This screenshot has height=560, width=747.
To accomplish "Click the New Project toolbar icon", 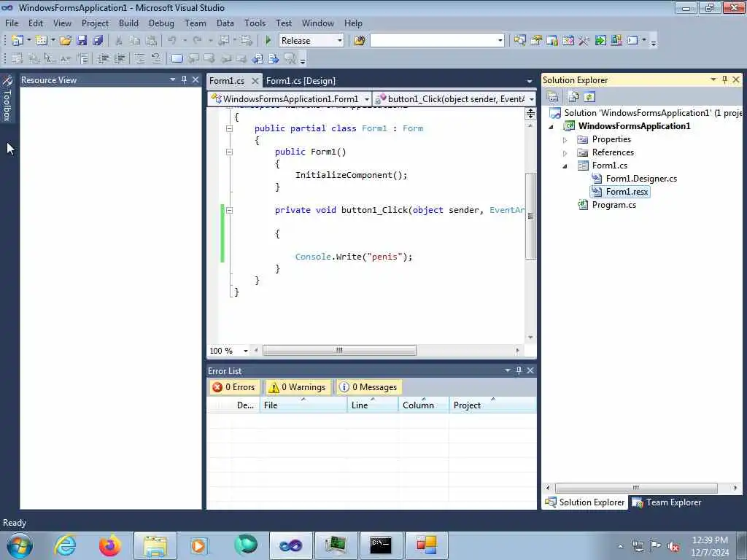I will pyautogui.click(x=18, y=41).
